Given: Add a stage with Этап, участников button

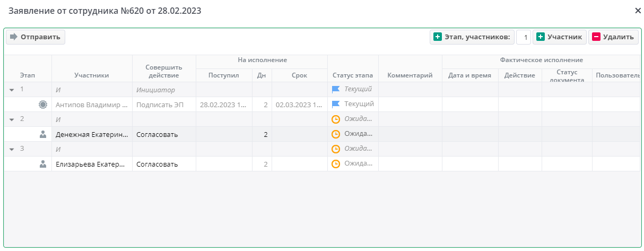Looking at the screenshot, I should coord(472,37).
